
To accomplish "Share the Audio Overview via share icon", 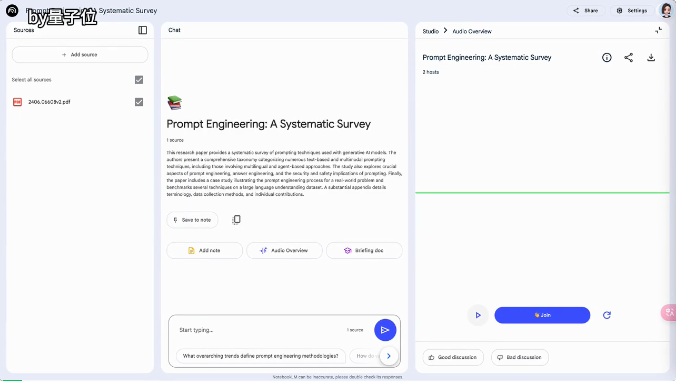I will click(x=629, y=58).
